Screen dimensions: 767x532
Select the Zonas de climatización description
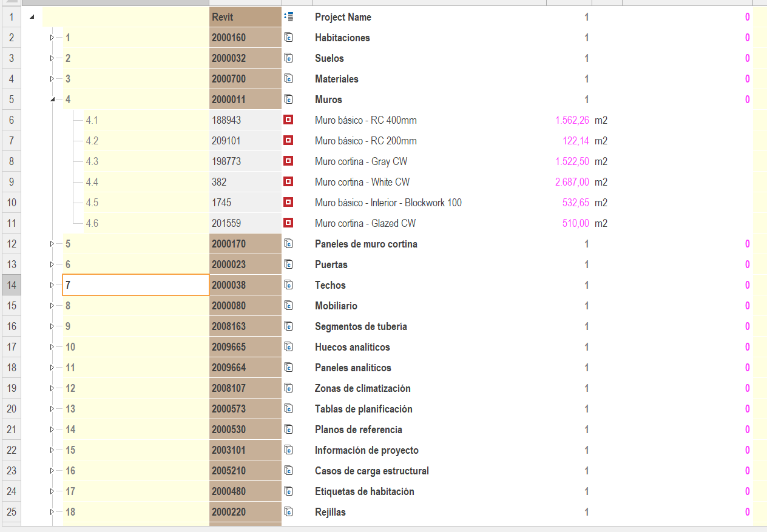click(x=363, y=388)
